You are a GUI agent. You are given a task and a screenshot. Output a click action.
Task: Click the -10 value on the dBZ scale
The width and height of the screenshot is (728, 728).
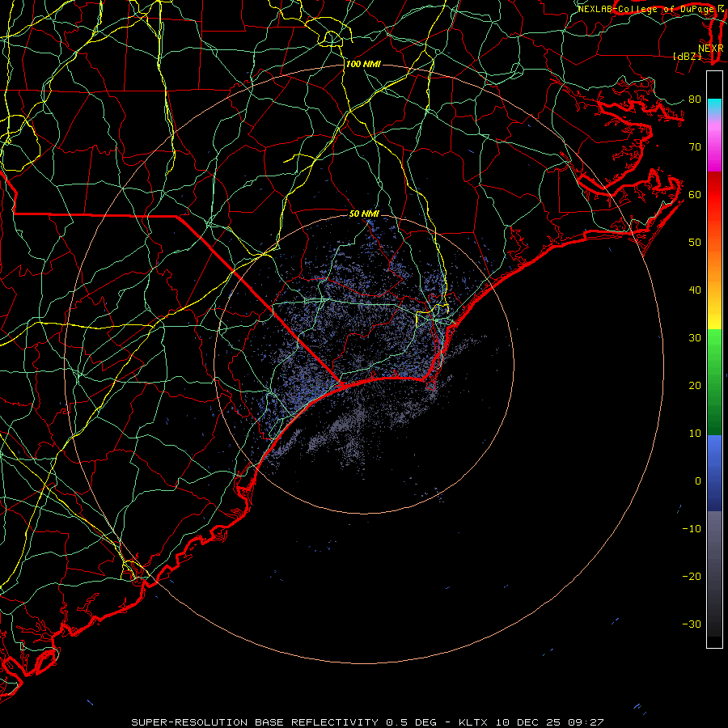[692, 529]
